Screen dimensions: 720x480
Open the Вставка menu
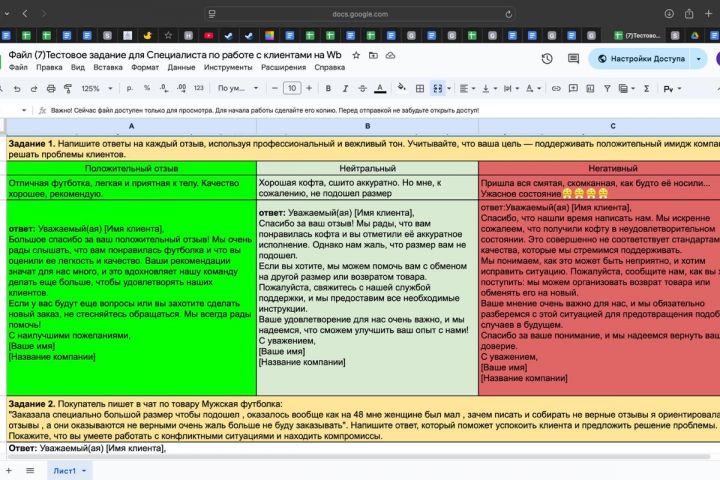(x=108, y=68)
